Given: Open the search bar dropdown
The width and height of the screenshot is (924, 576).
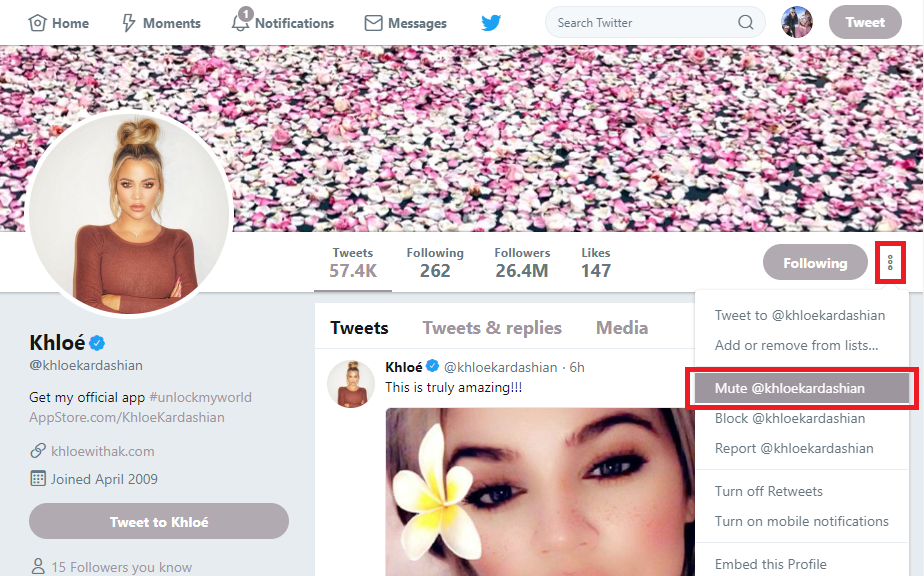Looking at the screenshot, I should (x=655, y=22).
